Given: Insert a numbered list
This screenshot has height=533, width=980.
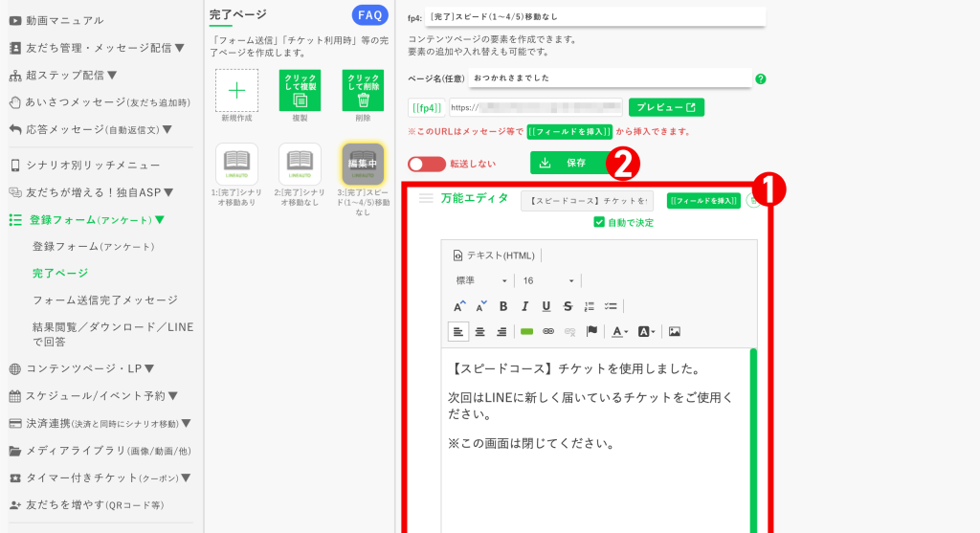Looking at the screenshot, I should 589,306.
